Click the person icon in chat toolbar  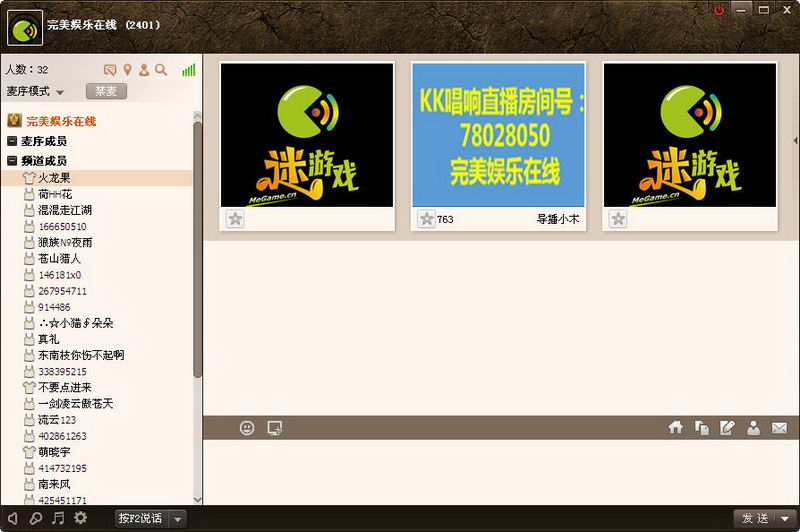(753, 427)
